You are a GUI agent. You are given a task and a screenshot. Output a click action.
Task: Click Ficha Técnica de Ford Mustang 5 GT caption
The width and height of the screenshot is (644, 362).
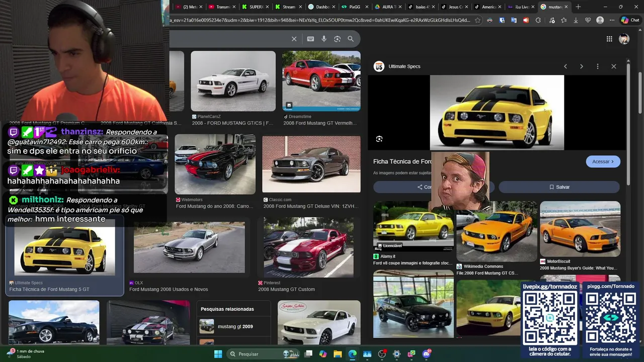49,290
